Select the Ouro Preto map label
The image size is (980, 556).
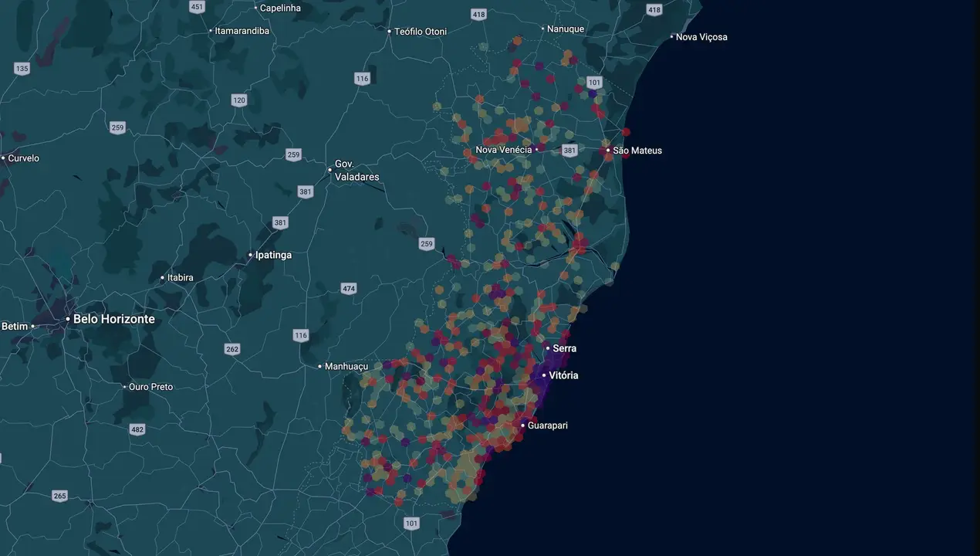click(150, 387)
